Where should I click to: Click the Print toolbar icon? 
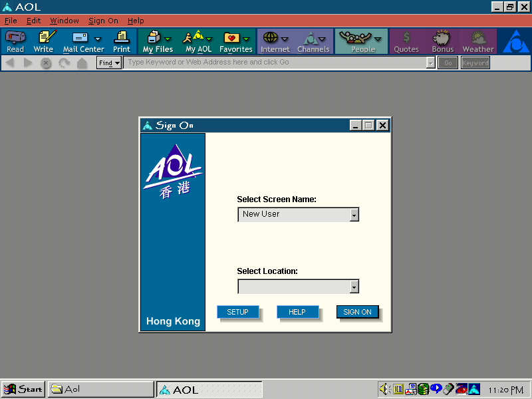pyautogui.click(x=122, y=38)
